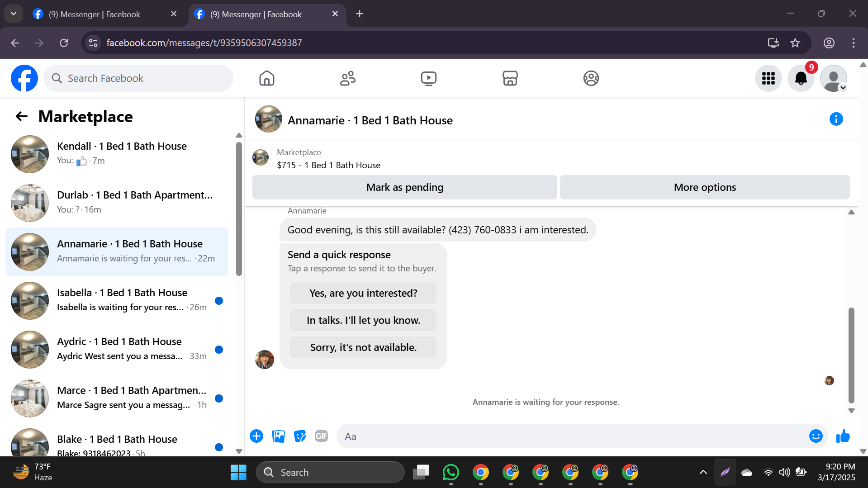Open Durlab 1 Bed 1 Bath Apartment chat
Screen dimensions: 868x488
(117, 203)
